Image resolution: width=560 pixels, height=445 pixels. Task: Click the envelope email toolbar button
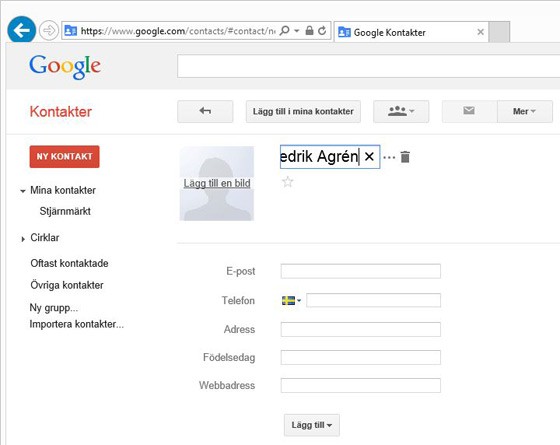click(x=469, y=111)
